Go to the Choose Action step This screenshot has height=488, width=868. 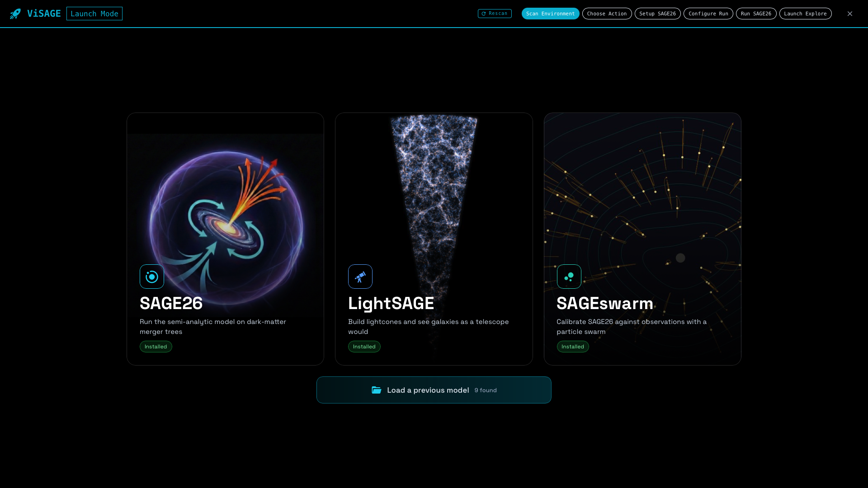tap(607, 14)
